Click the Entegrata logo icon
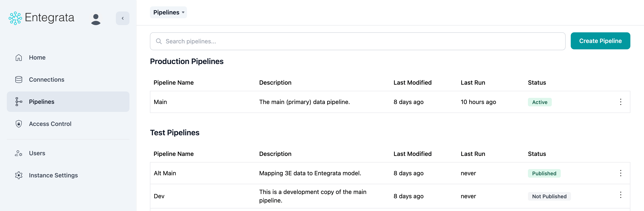644x211 pixels. point(15,18)
